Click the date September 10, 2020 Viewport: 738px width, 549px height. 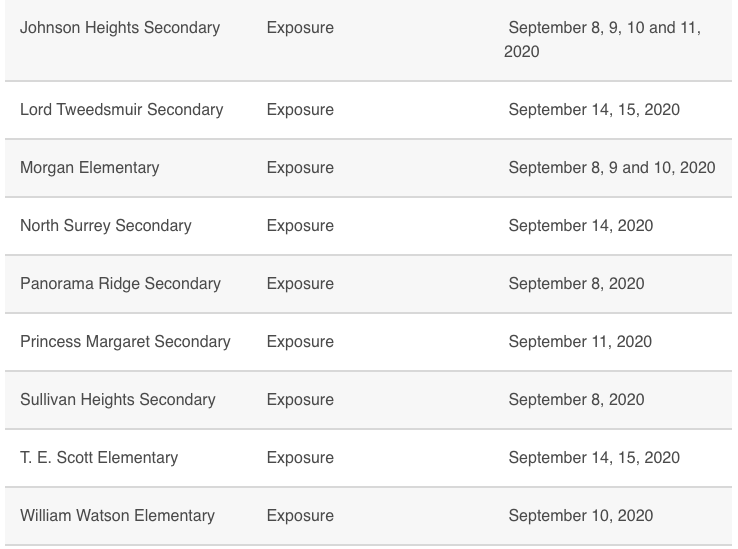(x=581, y=516)
